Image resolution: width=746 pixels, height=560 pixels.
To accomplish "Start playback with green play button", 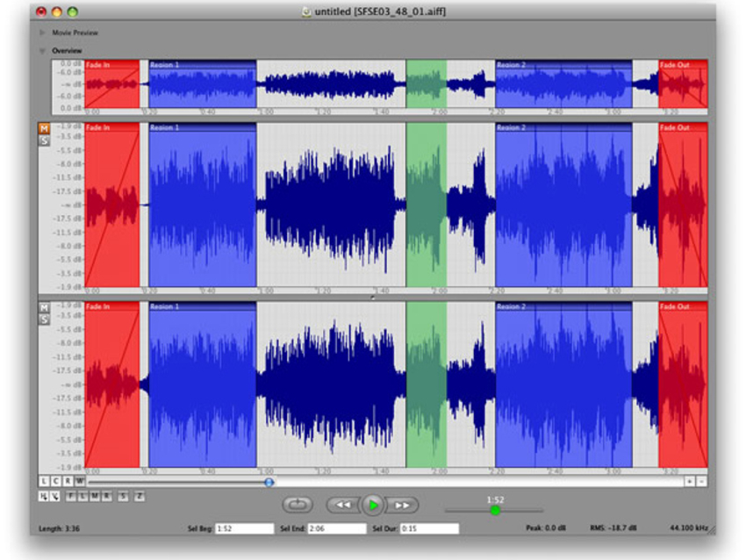I will point(373,505).
